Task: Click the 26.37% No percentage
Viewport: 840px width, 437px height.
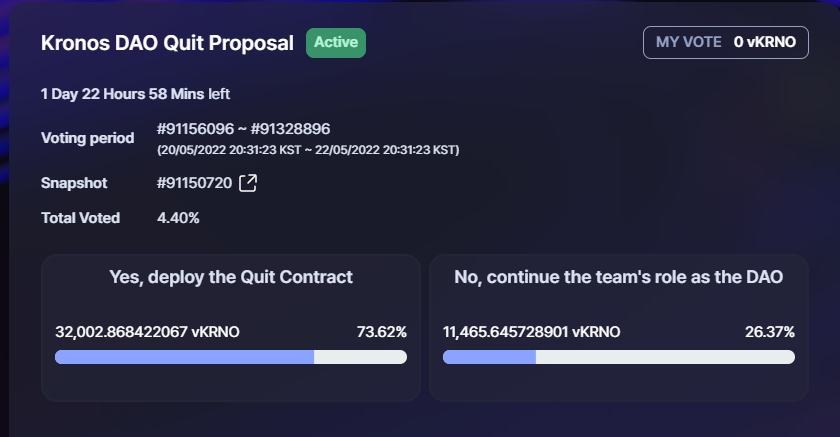Action: pos(769,332)
